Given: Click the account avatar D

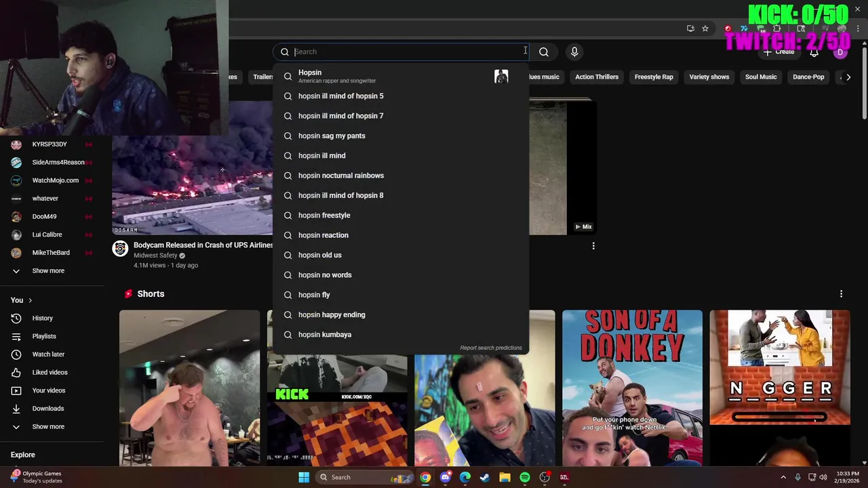Looking at the screenshot, I should [x=840, y=52].
